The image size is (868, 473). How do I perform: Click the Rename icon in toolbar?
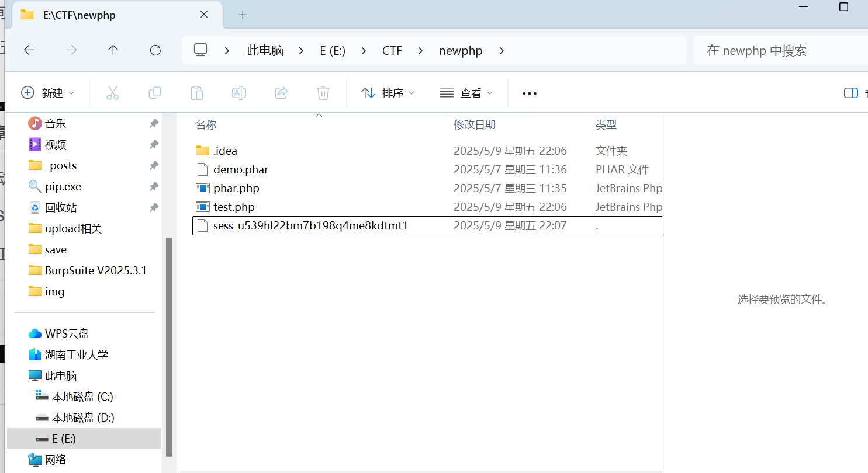238,93
